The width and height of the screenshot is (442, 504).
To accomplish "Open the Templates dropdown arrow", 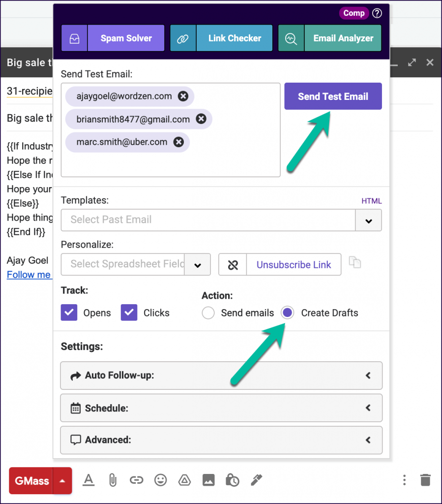I will [x=368, y=220].
